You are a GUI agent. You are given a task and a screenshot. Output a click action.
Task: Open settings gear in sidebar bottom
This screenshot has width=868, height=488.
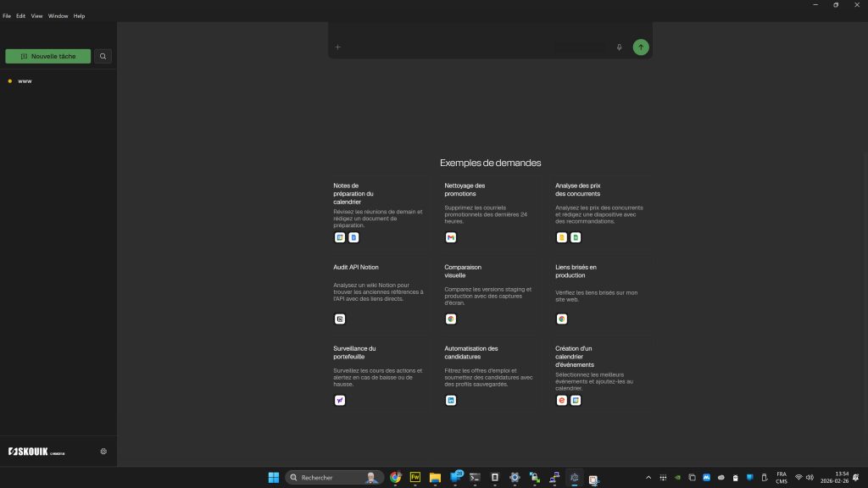pos(103,452)
